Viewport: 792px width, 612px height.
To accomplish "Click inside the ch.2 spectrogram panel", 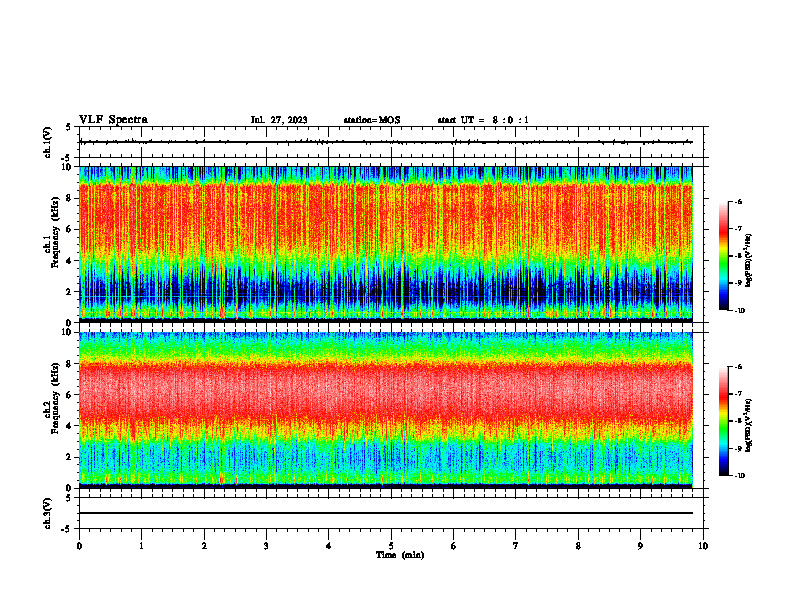I will click(385, 410).
